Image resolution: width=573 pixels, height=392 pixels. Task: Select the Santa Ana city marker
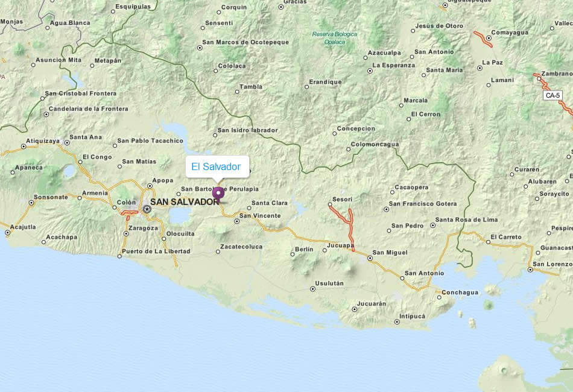65,138
